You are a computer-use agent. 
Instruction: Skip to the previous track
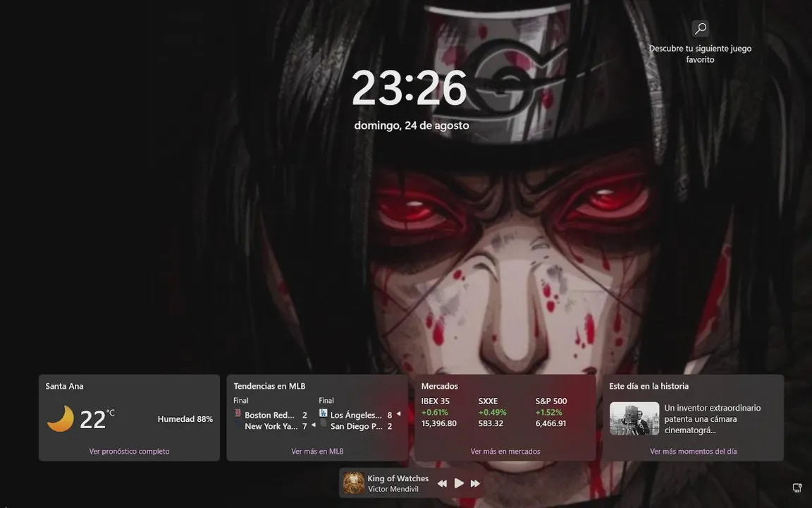click(442, 483)
